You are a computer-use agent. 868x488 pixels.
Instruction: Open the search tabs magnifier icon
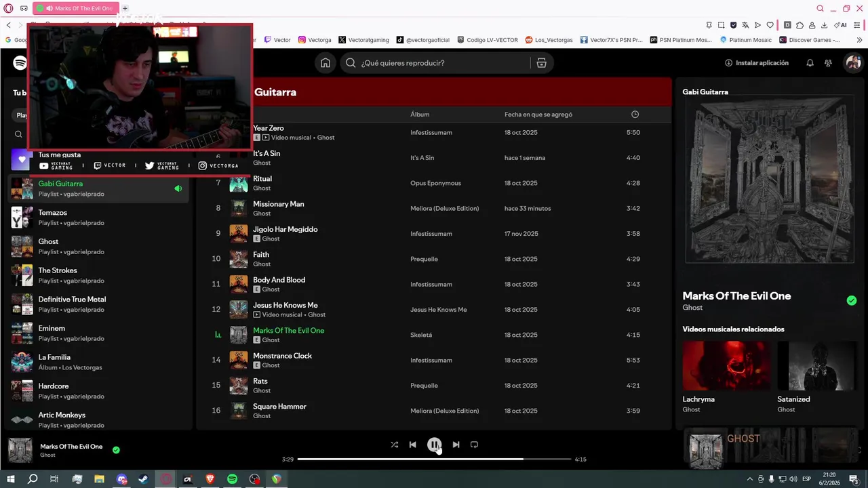820,8
